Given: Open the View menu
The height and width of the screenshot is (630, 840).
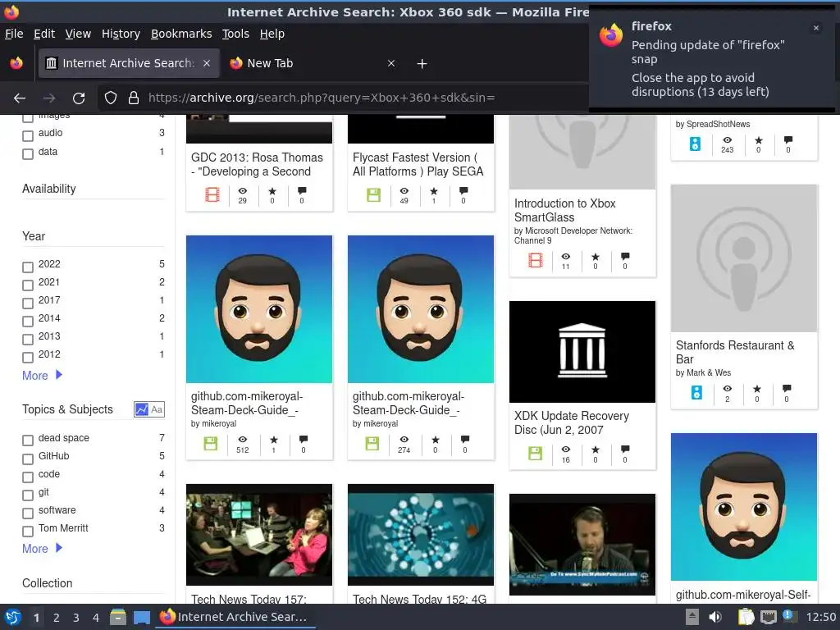Looking at the screenshot, I should [78, 34].
